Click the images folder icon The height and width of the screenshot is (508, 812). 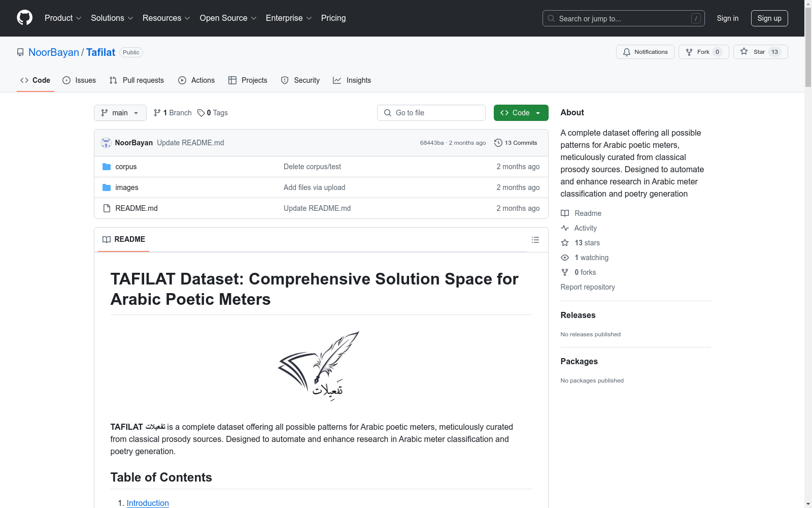coord(107,187)
